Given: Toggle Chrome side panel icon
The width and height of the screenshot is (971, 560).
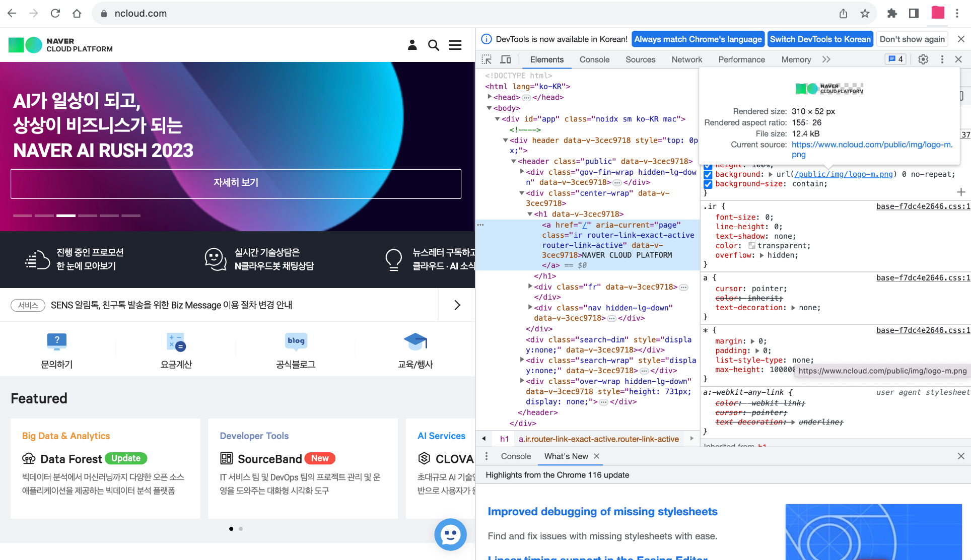Looking at the screenshot, I should (914, 14).
